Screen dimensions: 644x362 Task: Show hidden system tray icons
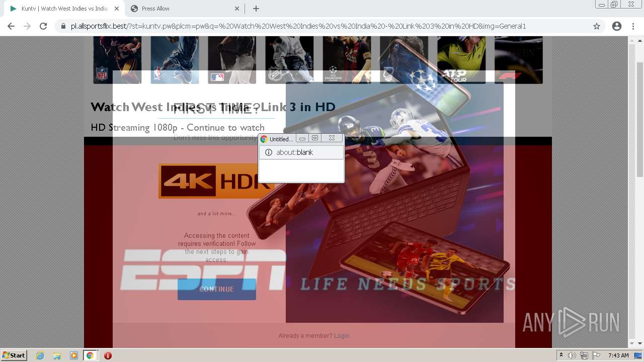[561, 355]
